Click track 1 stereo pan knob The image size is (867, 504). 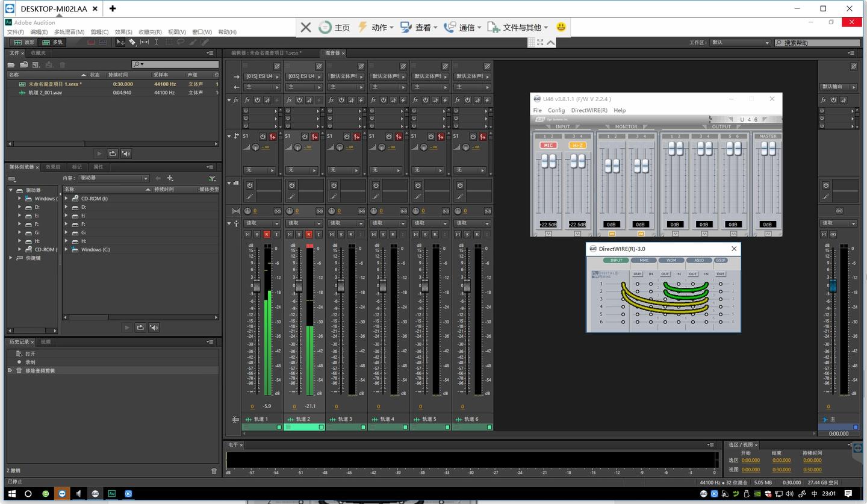(x=247, y=211)
